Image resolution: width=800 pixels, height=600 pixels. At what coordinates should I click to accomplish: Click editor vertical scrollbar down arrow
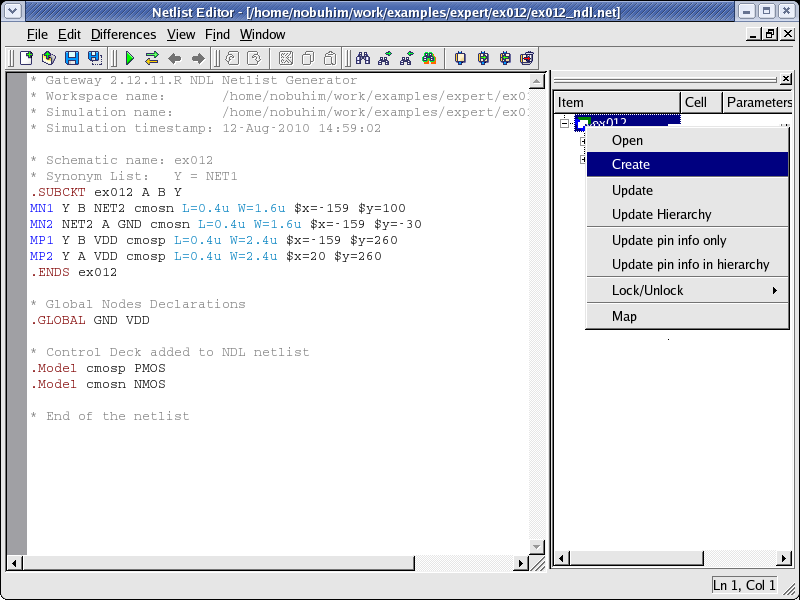(537, 547)
